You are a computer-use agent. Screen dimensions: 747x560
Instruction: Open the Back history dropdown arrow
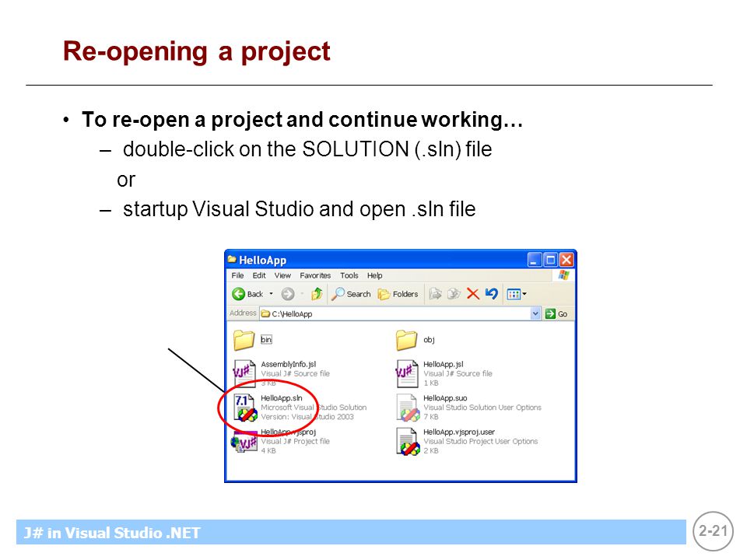pyautogui.click(x=271, y=294)
